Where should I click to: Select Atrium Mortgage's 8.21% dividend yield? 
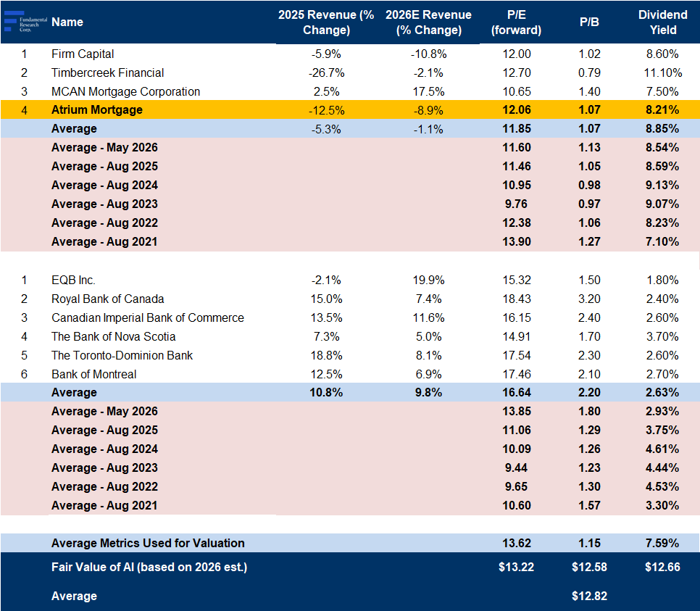click(662, 110)
